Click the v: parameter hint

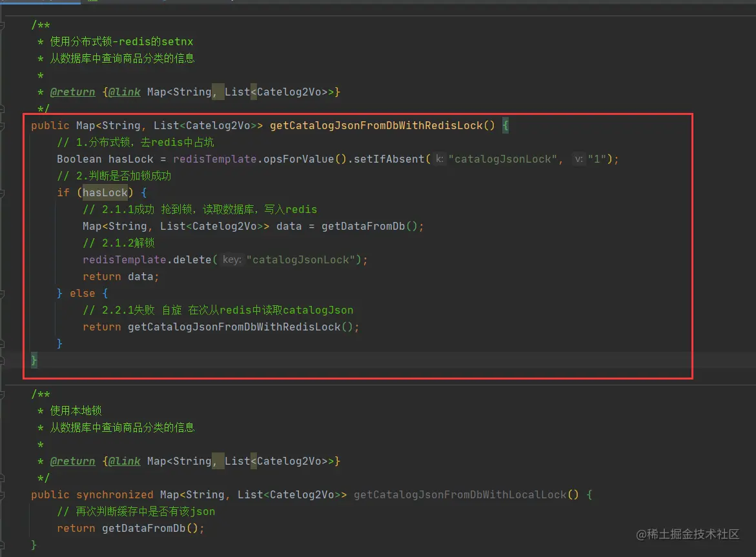pyautogui.click(x=578, y=159)
